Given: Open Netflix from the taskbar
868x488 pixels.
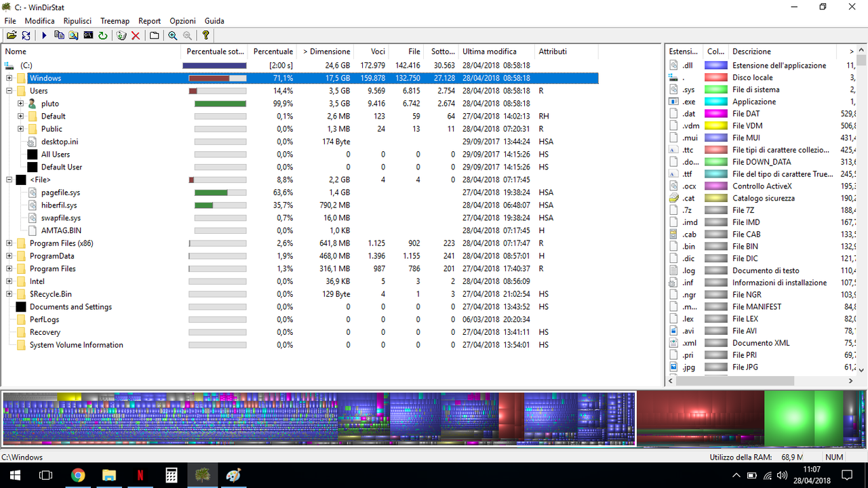Looking at the screenshot, I should [140, 474].
